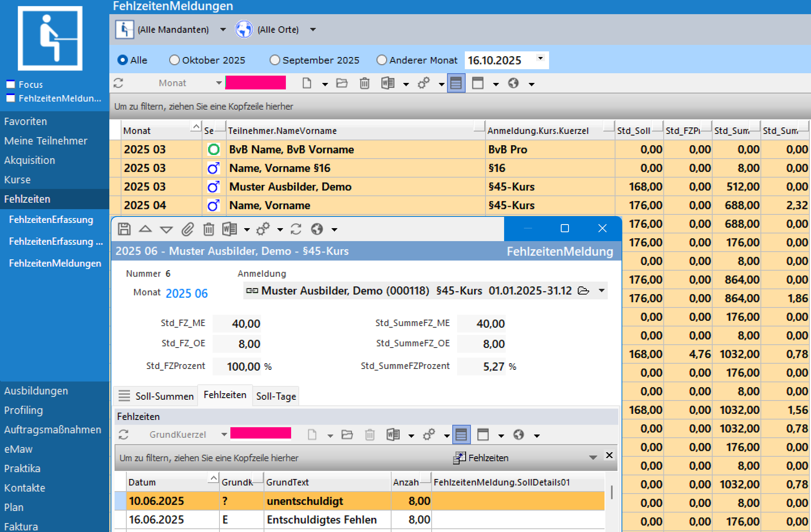Click the pink color bar in main toolbar

(255, 83)
